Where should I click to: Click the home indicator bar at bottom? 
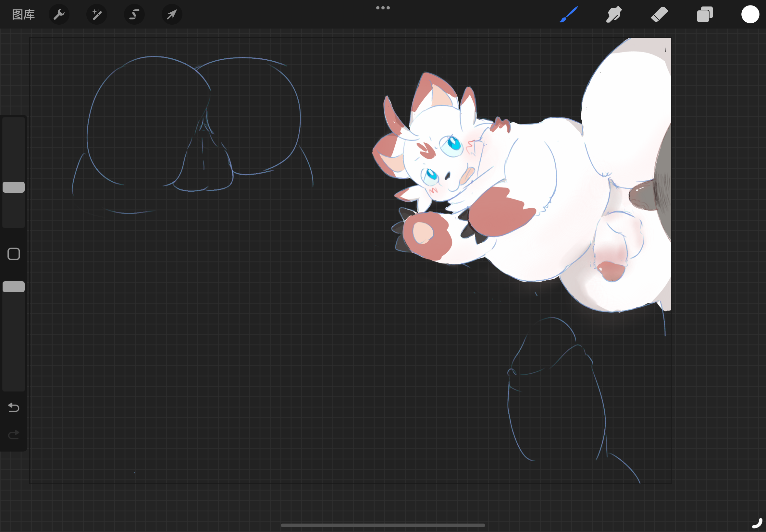coord(383,525)
